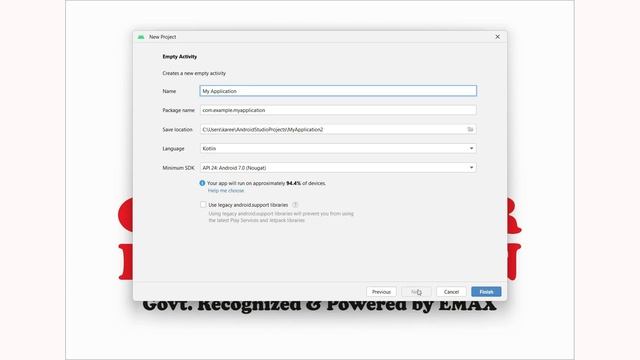
Task: Click the Package name input field
Action: 338,110
